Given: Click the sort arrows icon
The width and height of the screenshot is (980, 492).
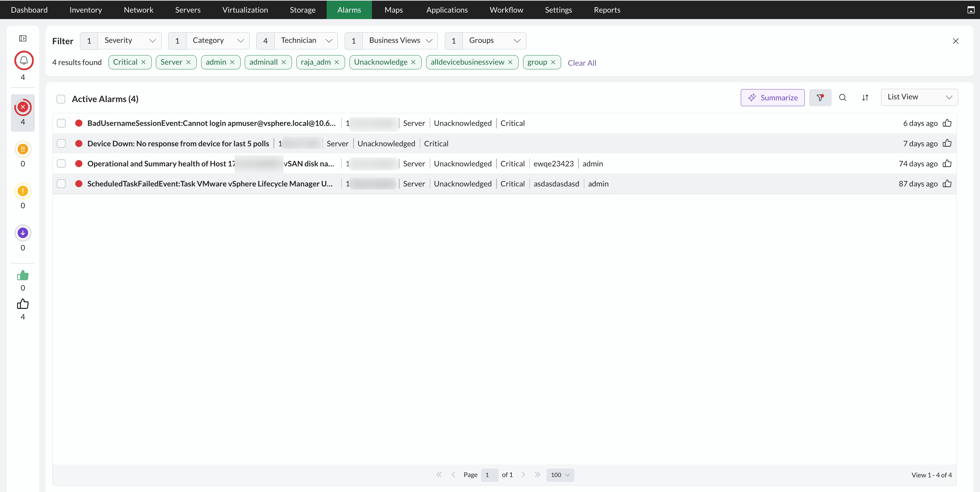Looking at the screenshot, I should [x=865, y=98].
